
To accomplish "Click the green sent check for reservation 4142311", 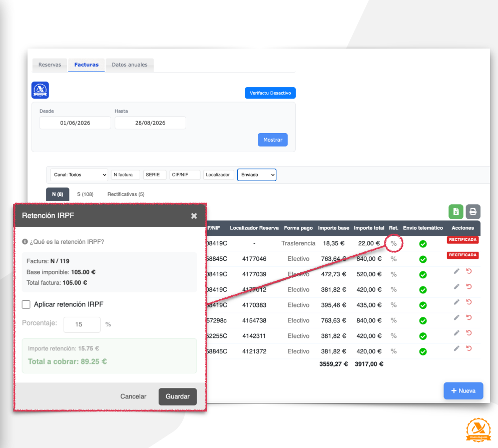I will point(423,336).
